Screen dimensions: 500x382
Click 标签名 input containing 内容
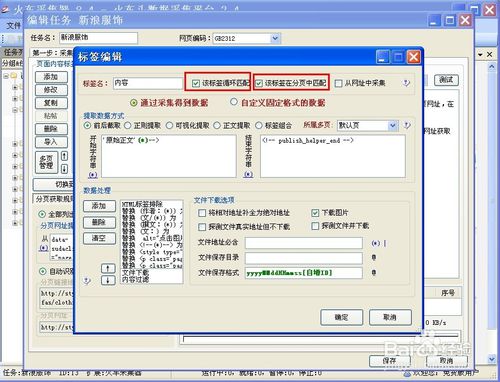point(148,83)
